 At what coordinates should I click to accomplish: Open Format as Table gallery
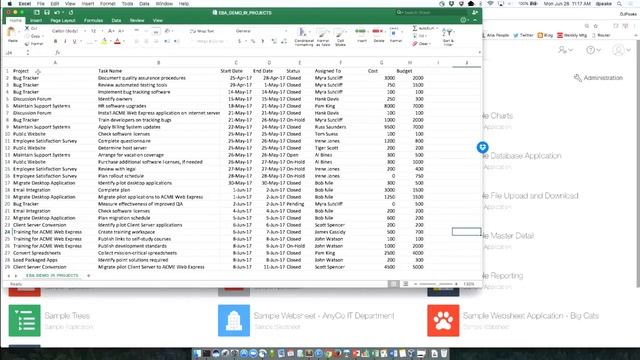pos(323,36)
